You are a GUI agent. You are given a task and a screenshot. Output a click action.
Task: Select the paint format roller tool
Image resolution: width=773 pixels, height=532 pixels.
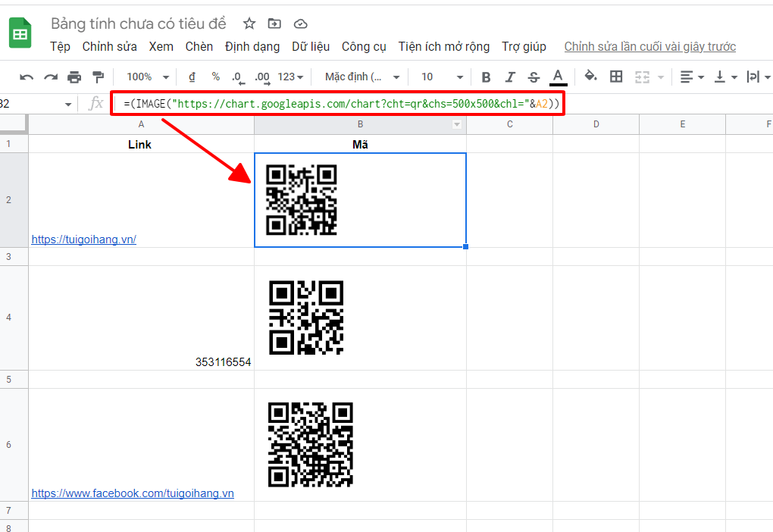[x=98, y=77]
